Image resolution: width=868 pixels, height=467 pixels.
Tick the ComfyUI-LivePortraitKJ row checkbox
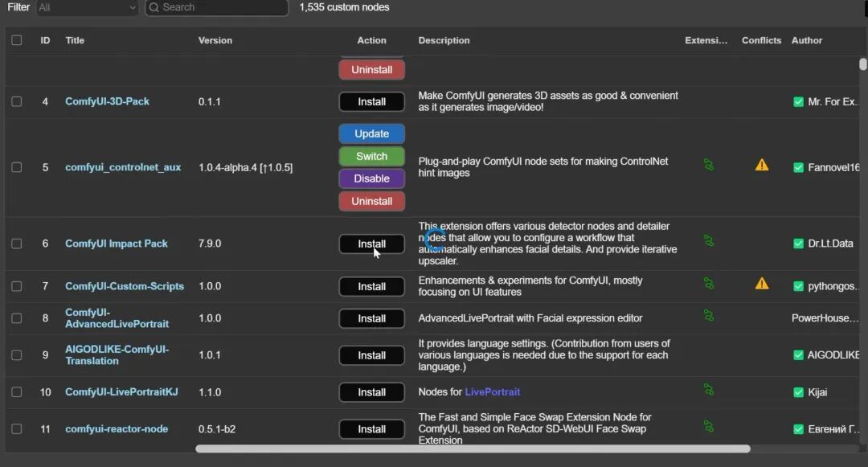pos(17,391)
